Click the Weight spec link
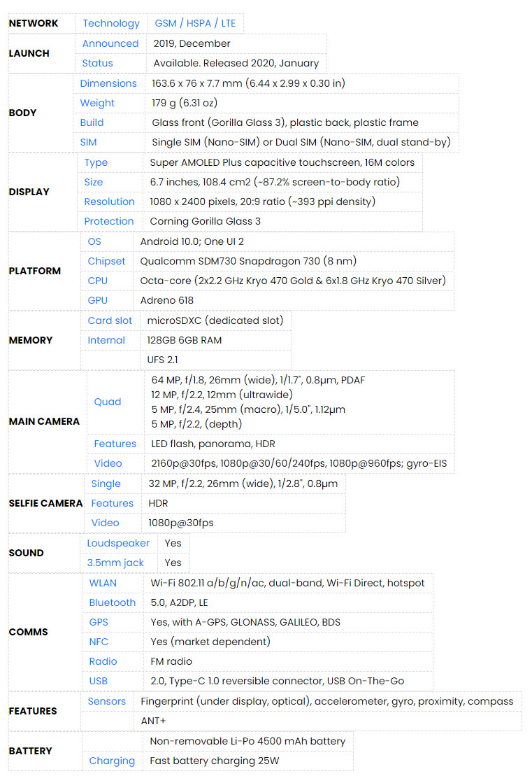The image size is (532, 783). click(x=97, y=103)
